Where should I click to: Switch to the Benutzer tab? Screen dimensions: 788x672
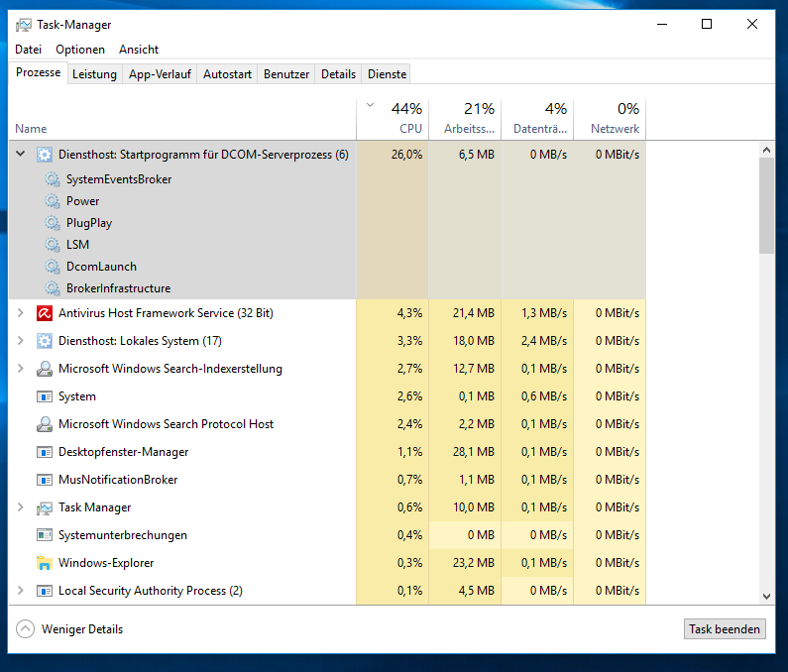[286, 74]
